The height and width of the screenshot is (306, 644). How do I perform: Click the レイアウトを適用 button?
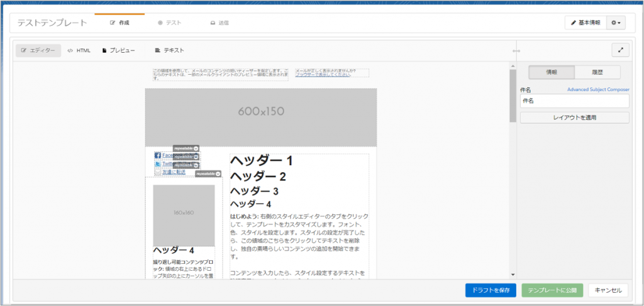pos(574,117)
